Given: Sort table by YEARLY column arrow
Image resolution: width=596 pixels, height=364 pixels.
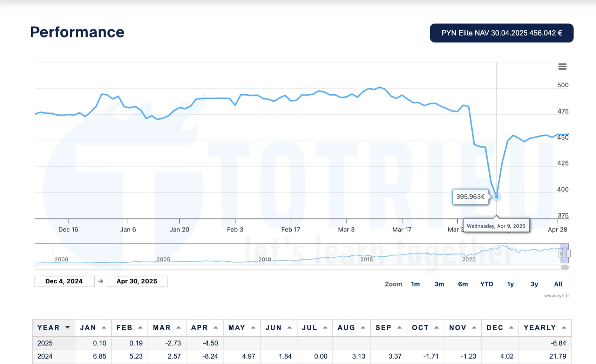Looking at the screenshot, I should coord(564,328).
